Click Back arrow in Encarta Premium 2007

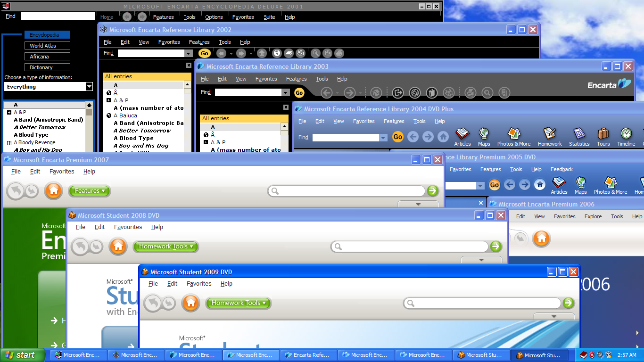[x=16, y=191]
